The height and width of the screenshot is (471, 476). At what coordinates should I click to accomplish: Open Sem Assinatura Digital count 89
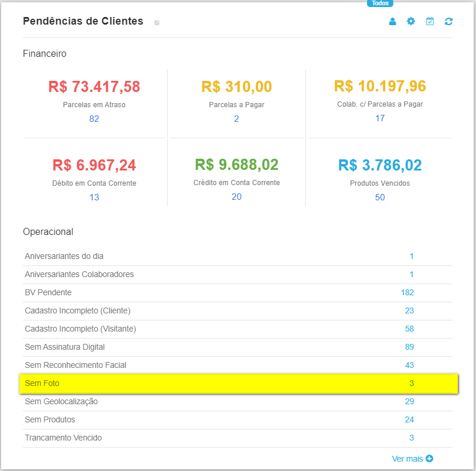coord(409,347)
